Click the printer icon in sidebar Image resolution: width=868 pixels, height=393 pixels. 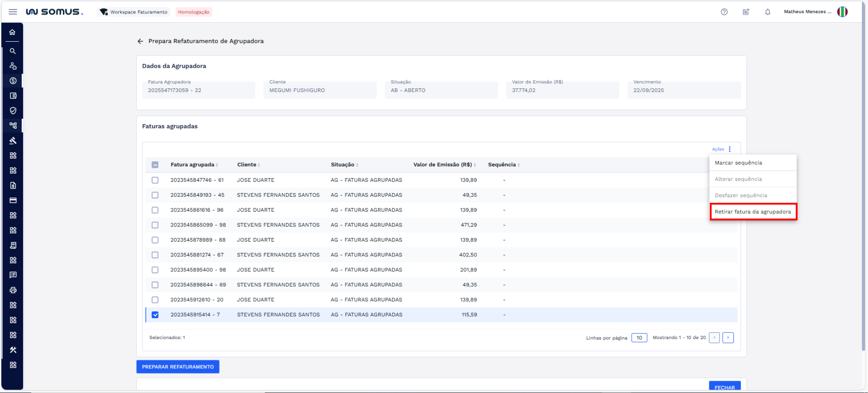[13, 290]
